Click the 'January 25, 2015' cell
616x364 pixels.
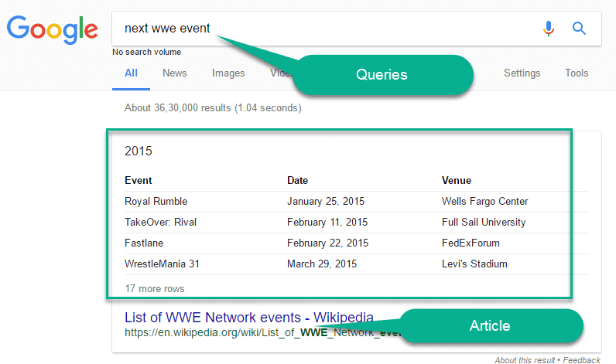(x=326, y=201)
